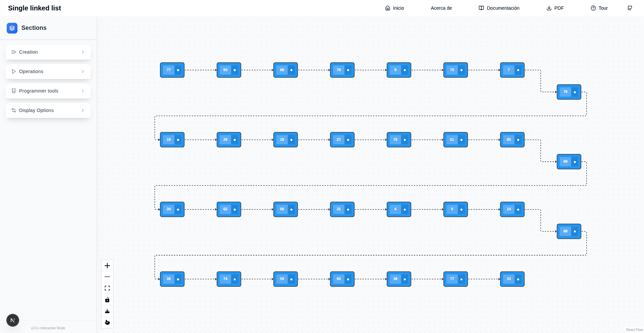644x333 pixels.
Task: Expand the Programmer tools section
Action: pos(48,91)
